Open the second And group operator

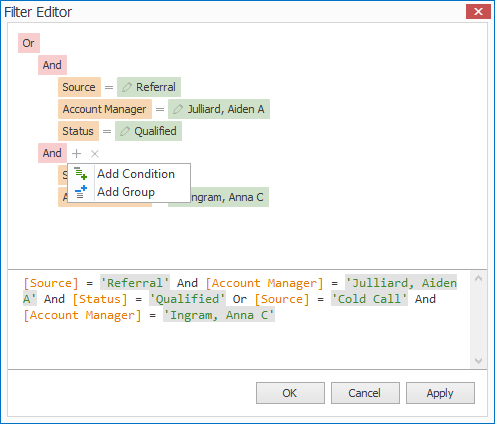52,153
